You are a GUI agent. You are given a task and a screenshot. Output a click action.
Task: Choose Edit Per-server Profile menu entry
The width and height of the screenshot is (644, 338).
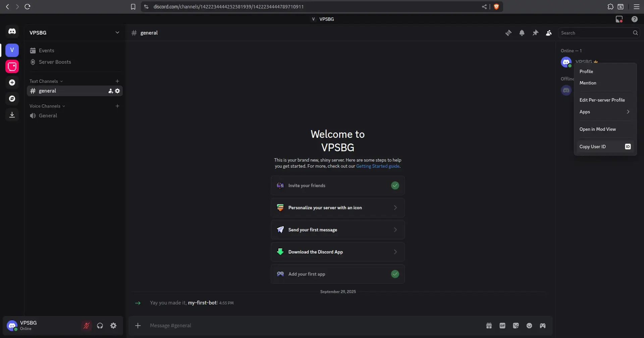pyautogui.click(x=602, y=100)
